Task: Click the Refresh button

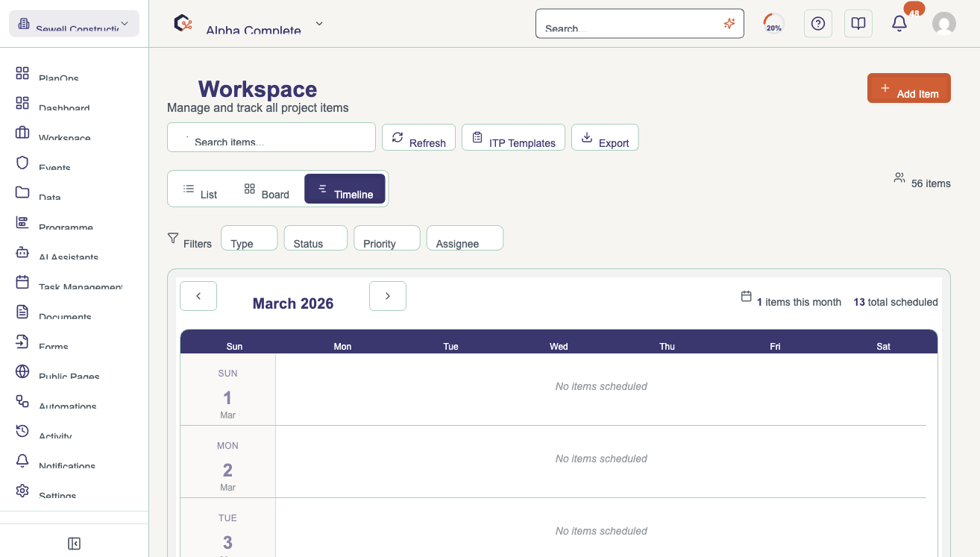Action: (x=418, y=137)
